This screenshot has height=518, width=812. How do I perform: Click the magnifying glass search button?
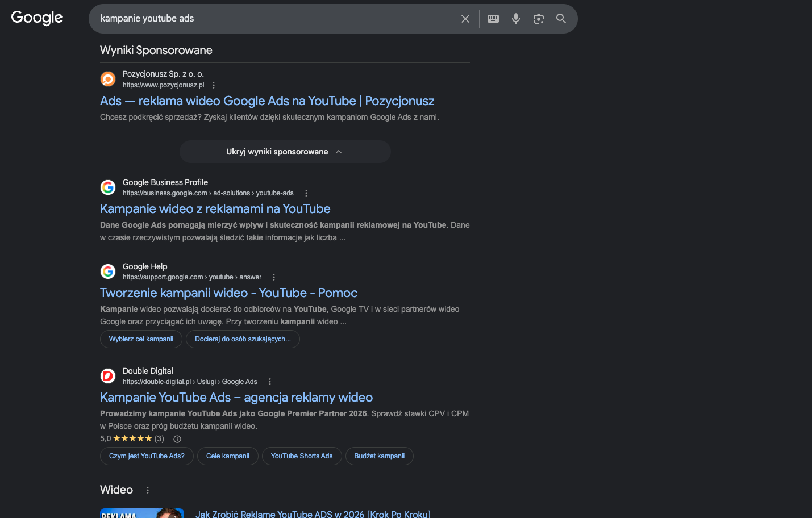pyautogui.click(x=561, y=19)
